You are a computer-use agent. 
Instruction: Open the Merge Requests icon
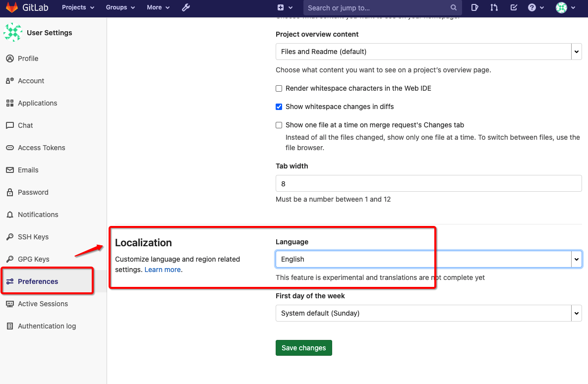coord(494,7)
